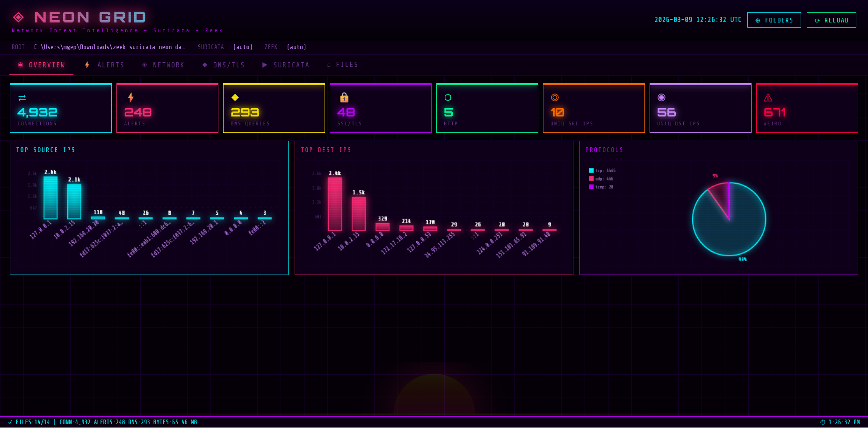Screen dimensions: 868x428
Task: Click the lightning bolt icon on the Alerts card
Action: (131, 97)
